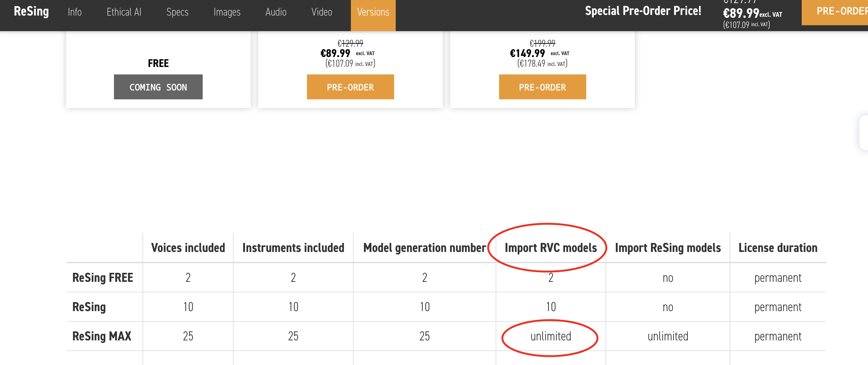Click PRE-ORDER in the middle pricing card

coord(350,87)
